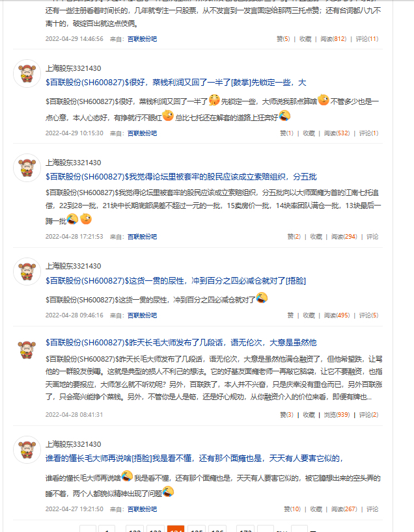Click avatar next to the 昨天长毛大师 post
Viewport: 414px width, 532px height.
27,350
